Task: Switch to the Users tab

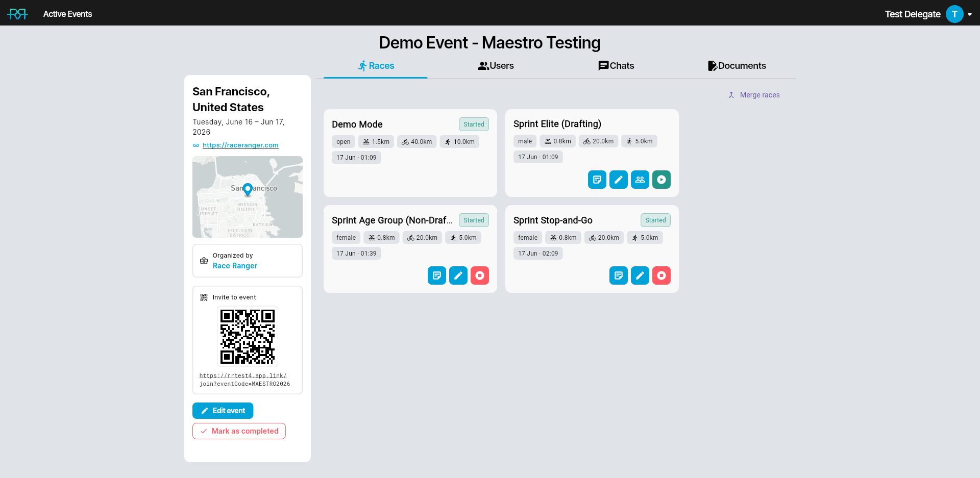Action: [496, 66]
